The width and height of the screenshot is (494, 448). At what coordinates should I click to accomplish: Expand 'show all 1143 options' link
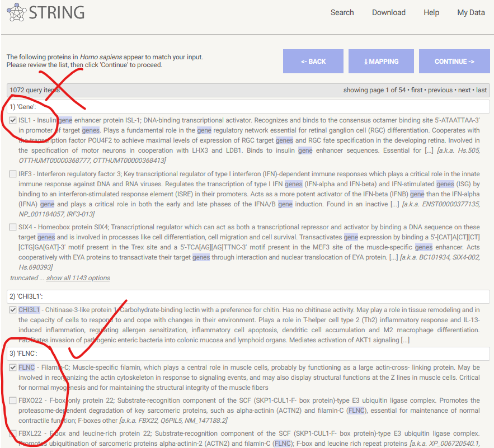(x=78, y=278)
